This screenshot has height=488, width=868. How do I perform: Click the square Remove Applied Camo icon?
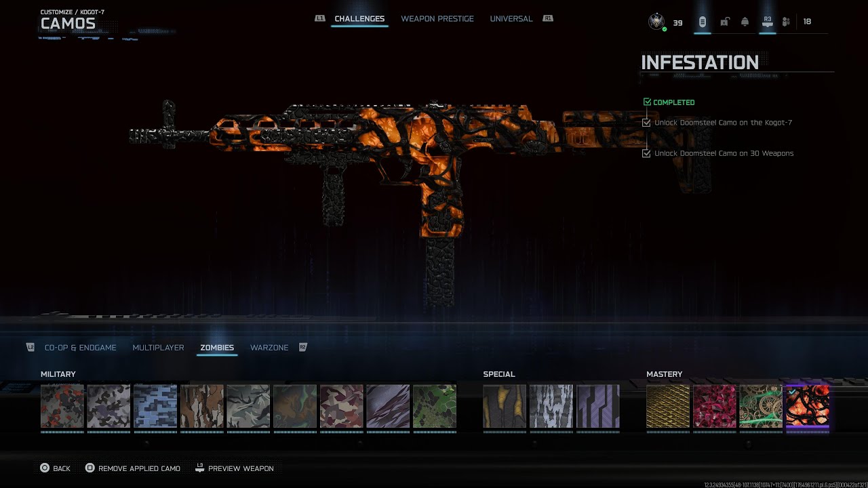[x=90, y=468]
